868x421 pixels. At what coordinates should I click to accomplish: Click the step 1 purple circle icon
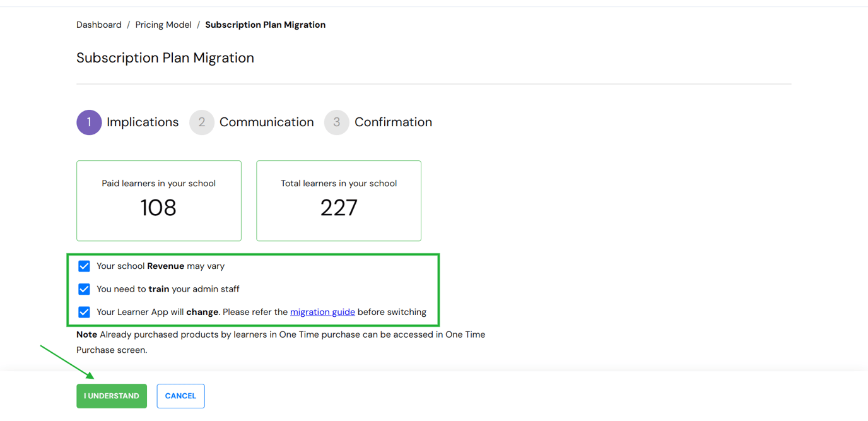click(x=89, y=122)
